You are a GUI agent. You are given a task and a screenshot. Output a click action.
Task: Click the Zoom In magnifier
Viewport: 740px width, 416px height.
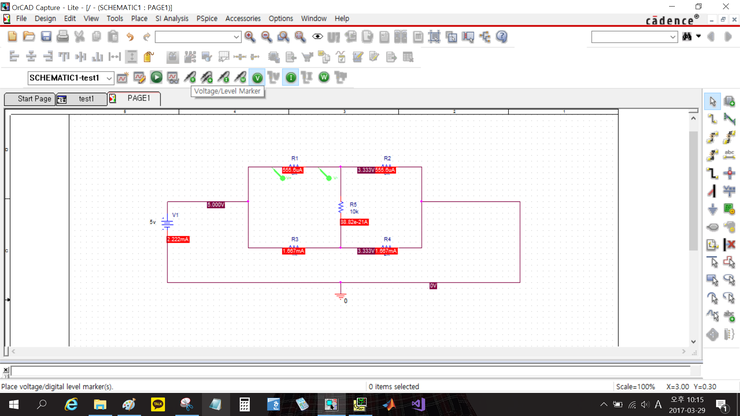250,37
